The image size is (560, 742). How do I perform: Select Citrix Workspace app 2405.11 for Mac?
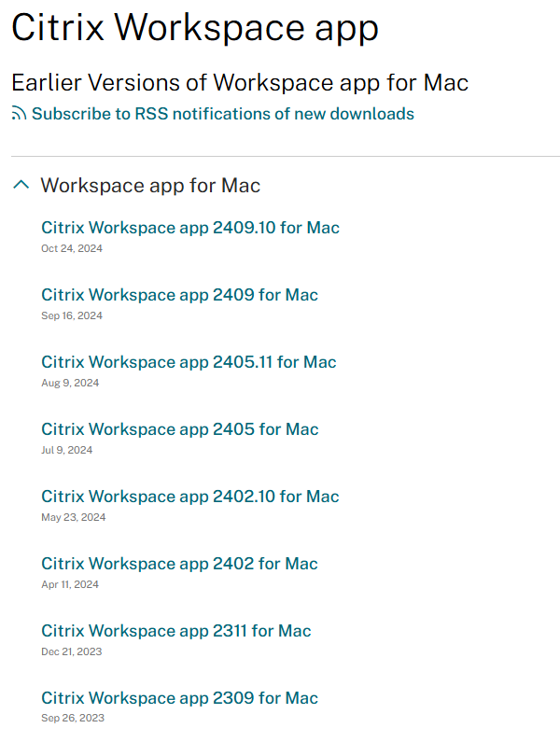189,362
